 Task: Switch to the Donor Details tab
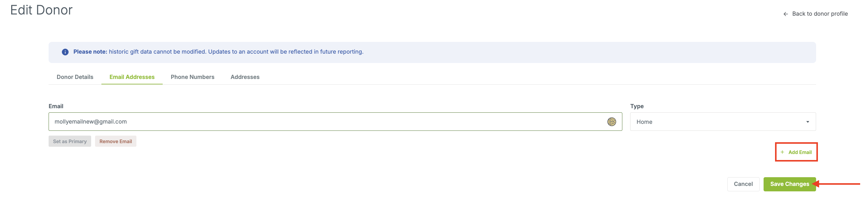pos(75,77)
